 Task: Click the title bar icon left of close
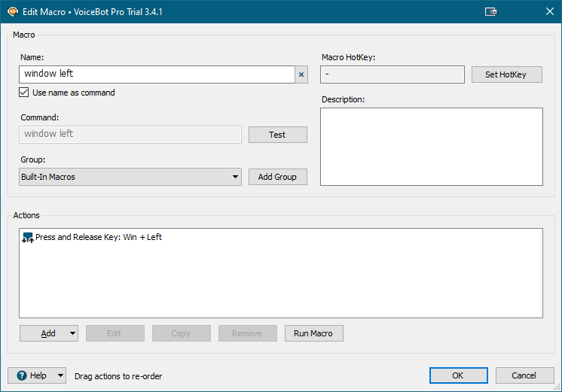click(x=490, y=11)
